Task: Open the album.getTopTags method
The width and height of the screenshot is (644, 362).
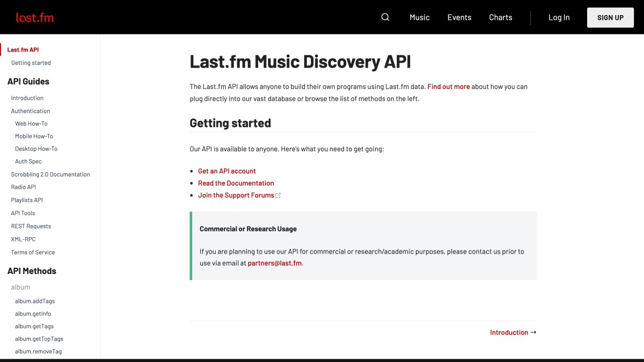Action: [39, 339]
